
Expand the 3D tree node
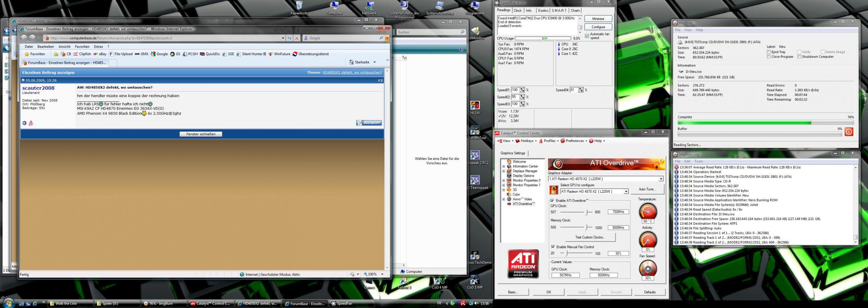point(504,190)
